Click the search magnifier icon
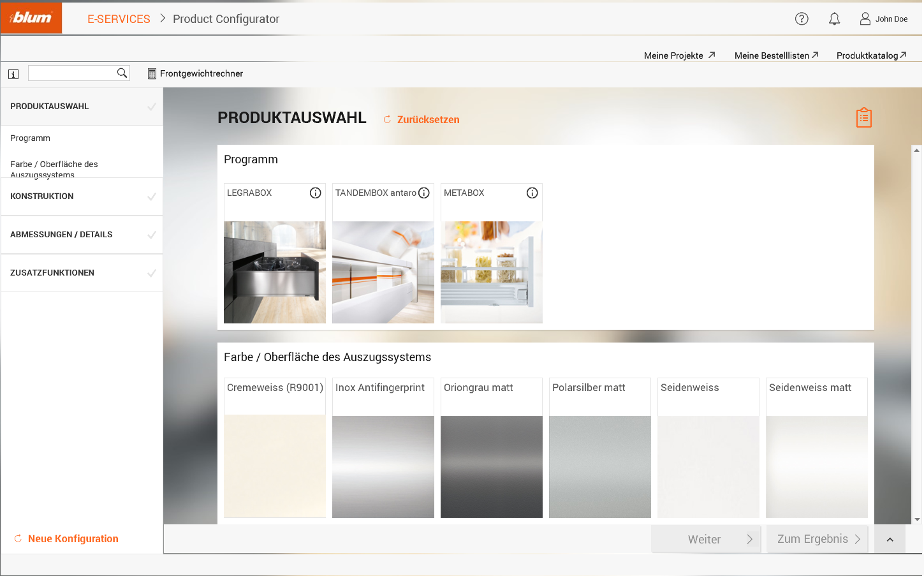 point(122,73)
